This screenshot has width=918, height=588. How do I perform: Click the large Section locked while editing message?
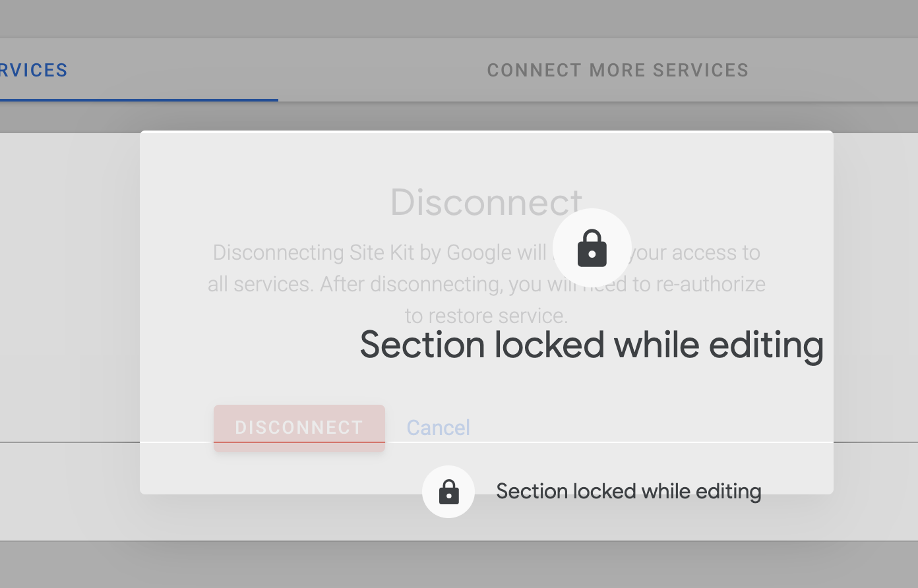tap(590, 345)
